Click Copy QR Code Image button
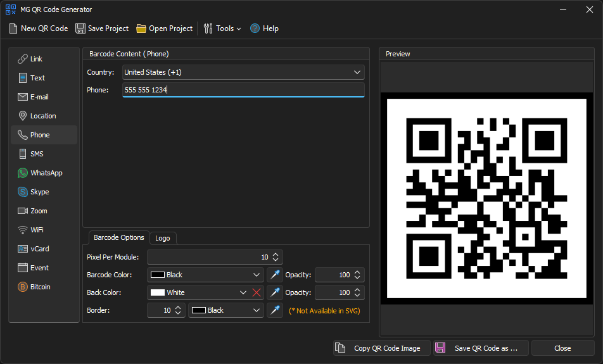 [x=382, y=348]
